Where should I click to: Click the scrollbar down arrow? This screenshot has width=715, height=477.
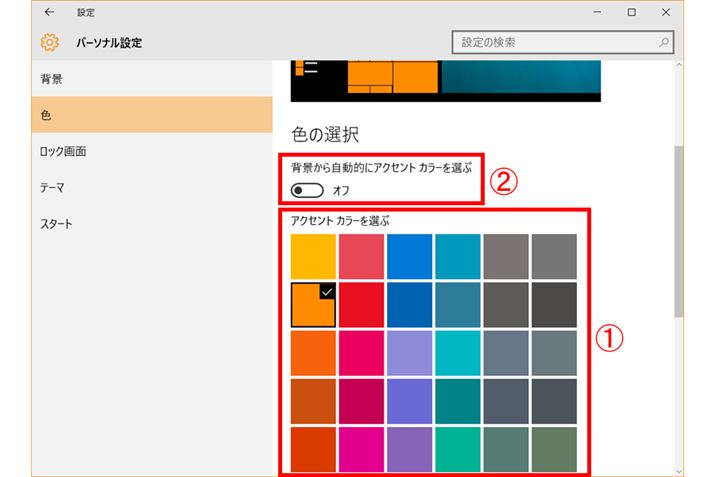680,469
